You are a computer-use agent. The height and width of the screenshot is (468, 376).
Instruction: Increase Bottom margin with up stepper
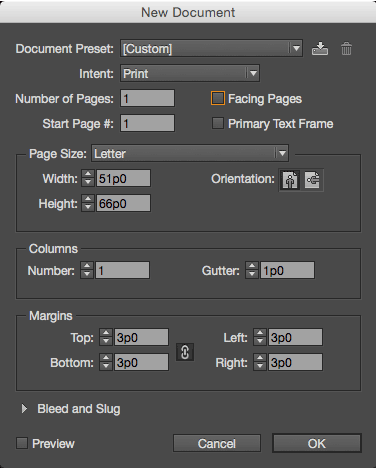(106, 358)
